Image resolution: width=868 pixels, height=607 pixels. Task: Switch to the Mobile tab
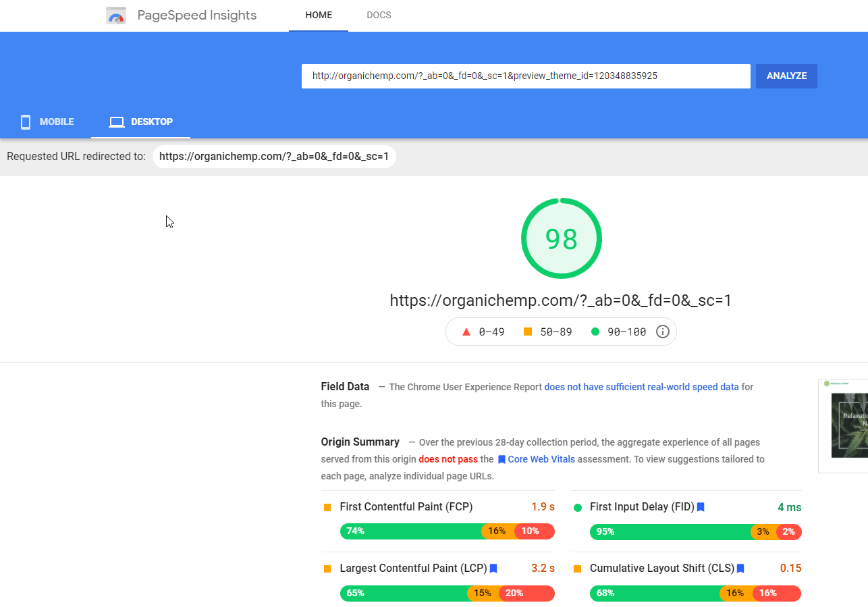(46, 122)
